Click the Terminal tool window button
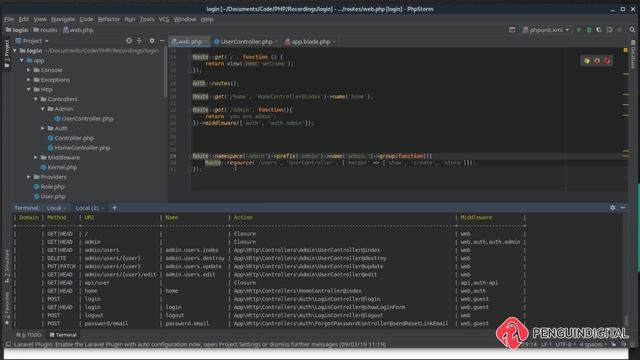This screenshot has height=360, width=640. pos(63,335)
